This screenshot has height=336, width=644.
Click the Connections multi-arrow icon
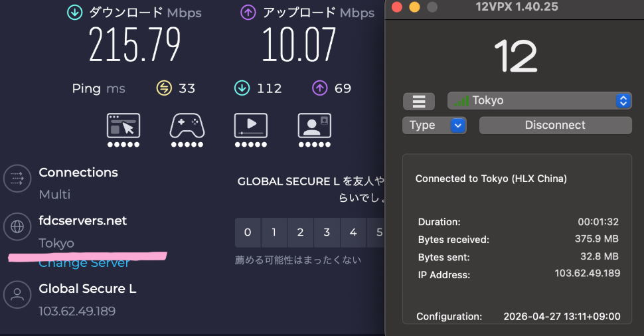[17, 178]
